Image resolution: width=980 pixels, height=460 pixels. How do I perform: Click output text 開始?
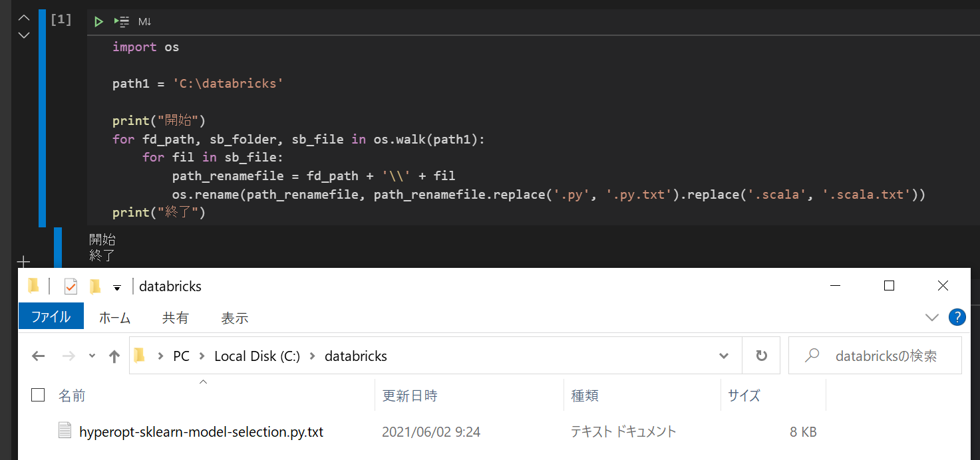coord(102,239)
